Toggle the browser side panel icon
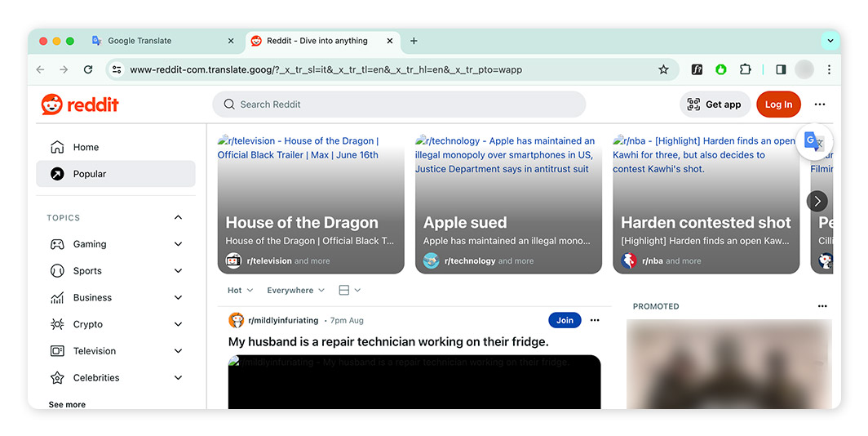This screenshot has height=436, width=868. click(781, 69)
